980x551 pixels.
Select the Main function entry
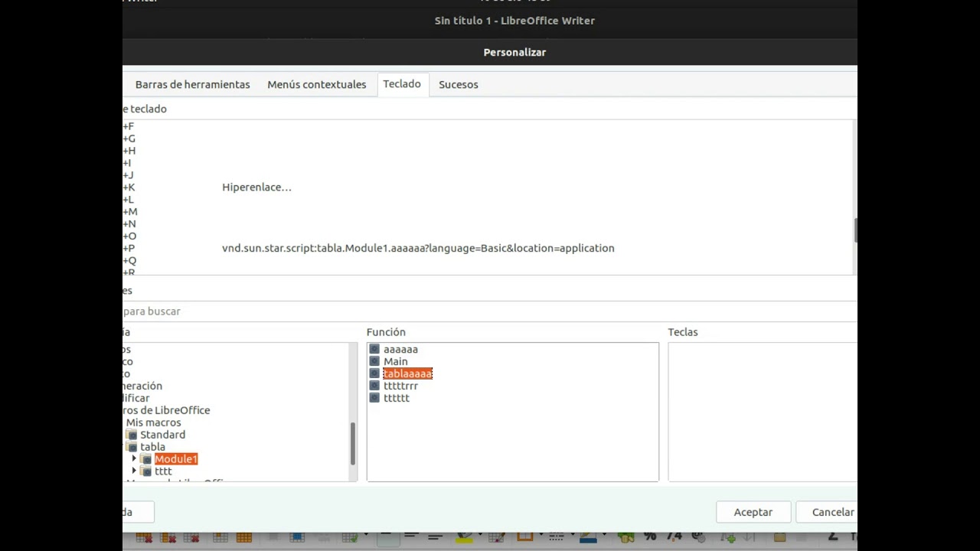click(396, 361)
